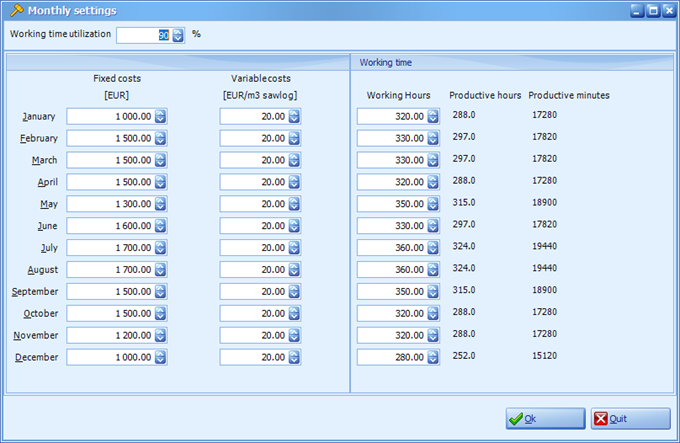Confirm settings with the Ok button
This screenshot has height=443, width=680.
545,419
